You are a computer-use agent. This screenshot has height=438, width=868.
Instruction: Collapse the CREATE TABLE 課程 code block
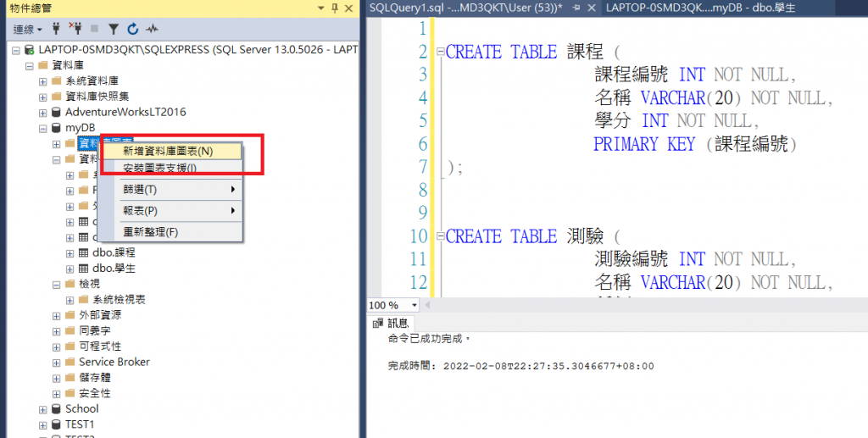pos(441,52)
